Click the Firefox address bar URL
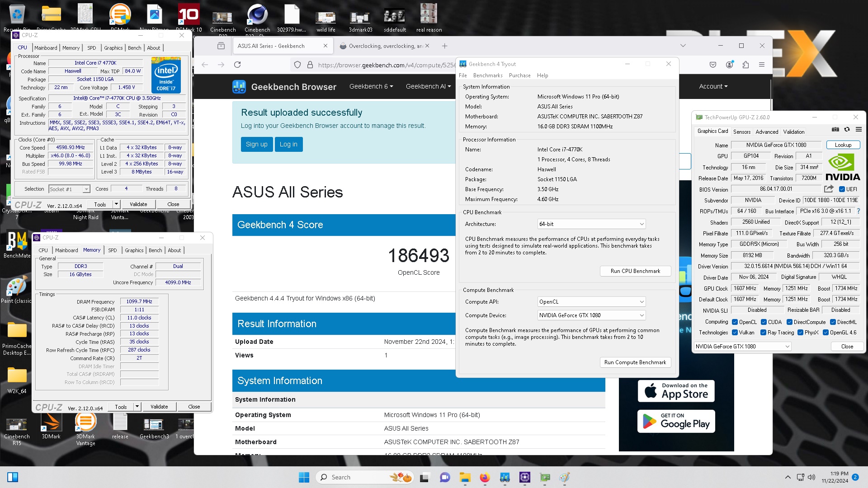 387,65
